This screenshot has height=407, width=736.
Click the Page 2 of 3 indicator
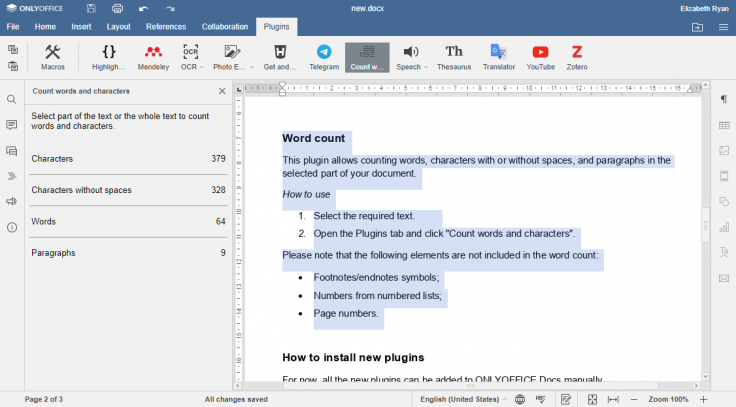44,399
